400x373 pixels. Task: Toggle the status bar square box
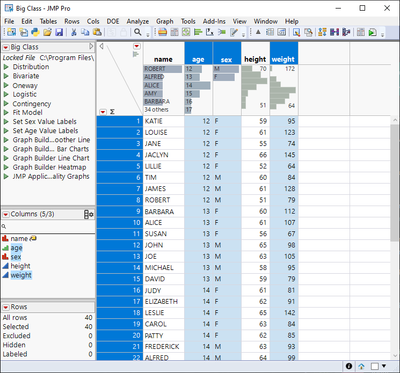(375, 366)
